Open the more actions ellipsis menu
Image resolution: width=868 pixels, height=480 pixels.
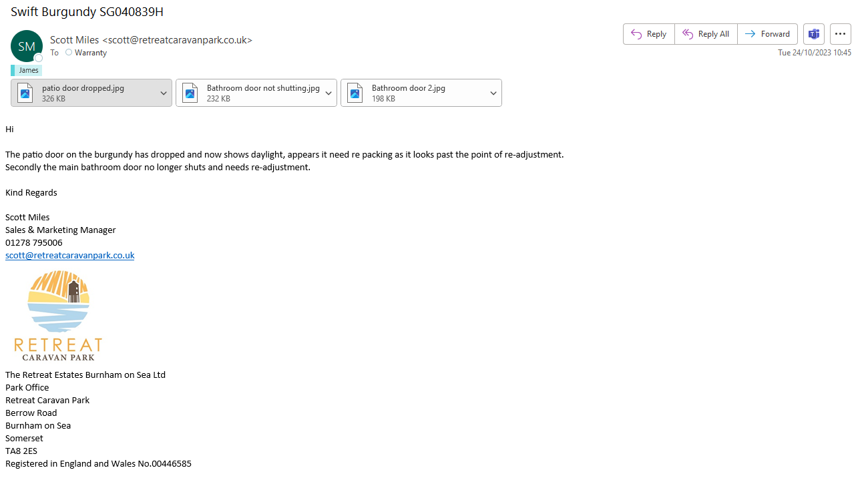[x=841, y=34]
